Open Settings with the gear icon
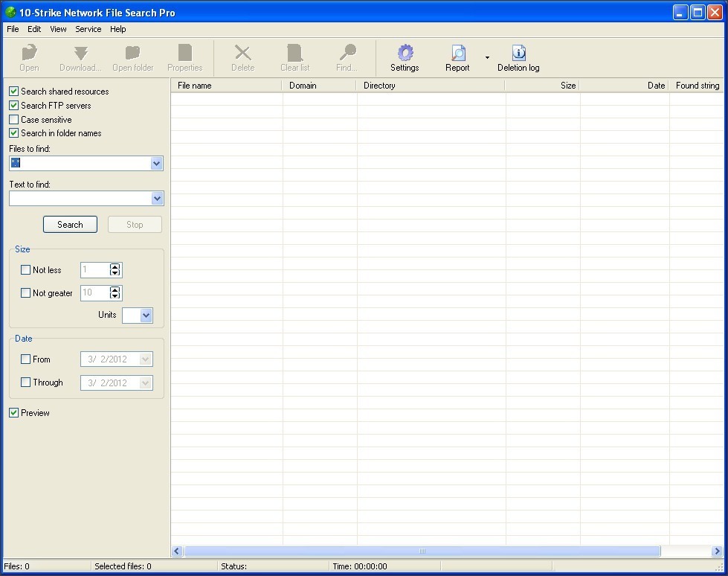The height and width of the screenshot is (576, 728). [x=405, y=53]
